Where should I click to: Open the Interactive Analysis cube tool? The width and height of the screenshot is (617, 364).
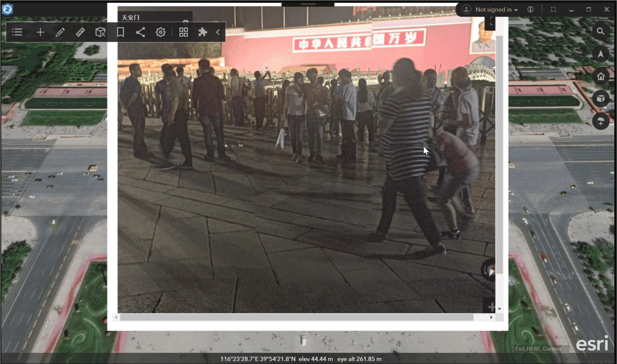coord(100,32)
